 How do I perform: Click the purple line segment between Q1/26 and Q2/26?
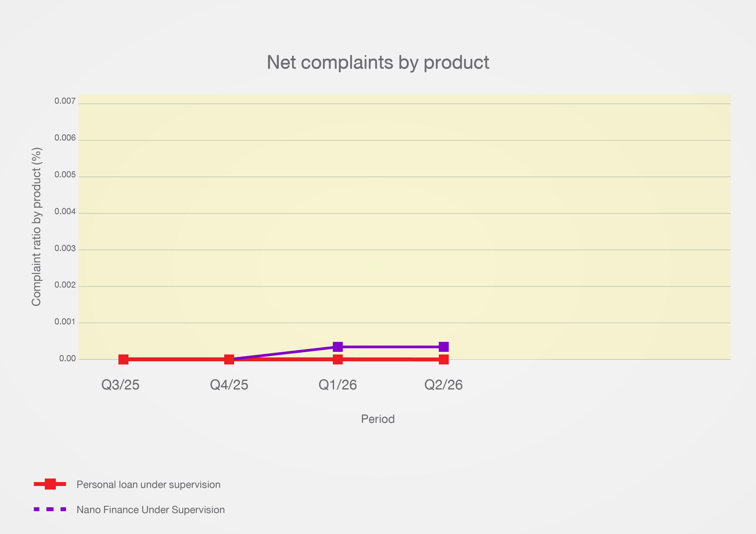(390, 347)
